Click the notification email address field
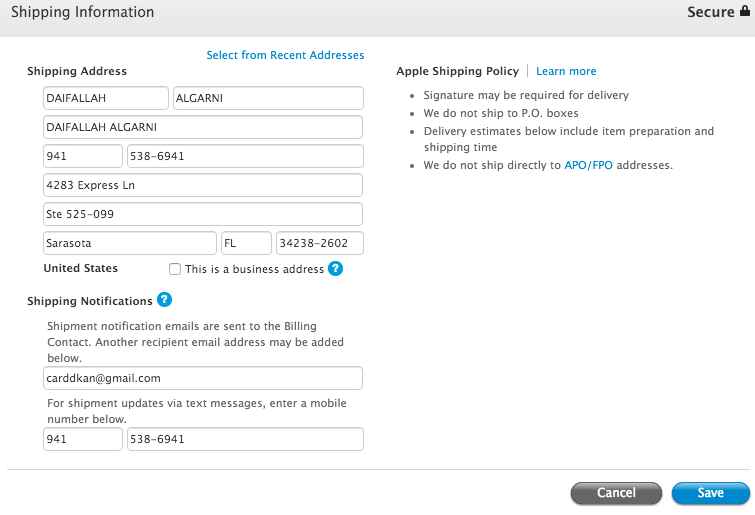 click(x=203, y=378)
